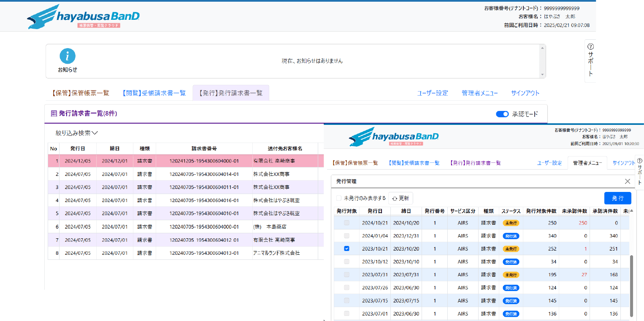
Task: Uncheck the 2023/10/21 row checkbox
Action: click(346, 249)
